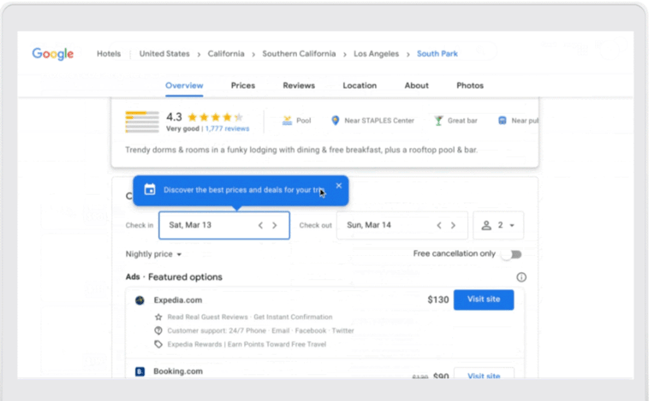Switch to the Prices tab
Viewport: 650px width, 401px height.
point(243,86)
